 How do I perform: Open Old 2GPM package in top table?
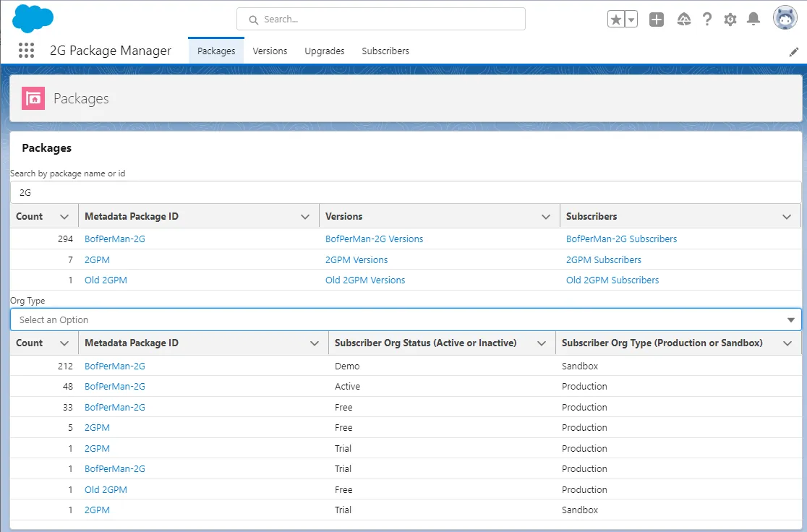coord(106,280)
